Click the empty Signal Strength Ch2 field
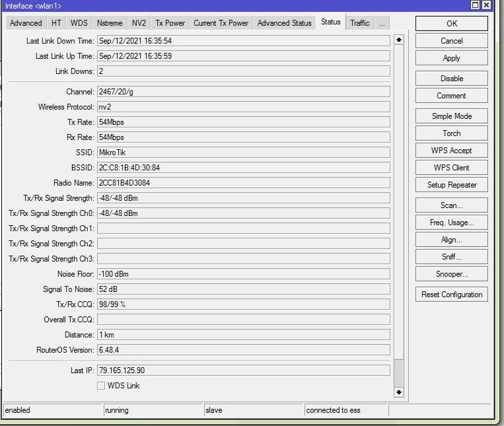The width and height of the screenshot is (504, 426). tap(244, 244)
